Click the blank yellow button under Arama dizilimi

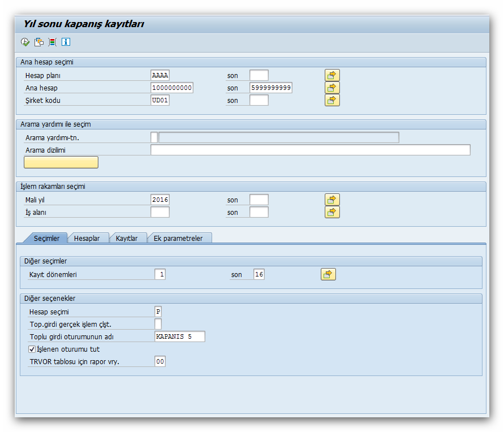pos(61,162)
